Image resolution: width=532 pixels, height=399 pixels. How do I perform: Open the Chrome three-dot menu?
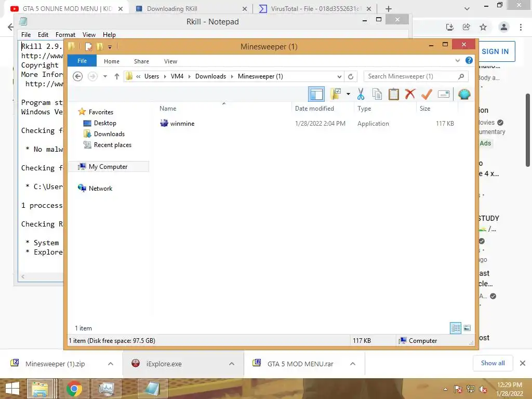[521, 27]
